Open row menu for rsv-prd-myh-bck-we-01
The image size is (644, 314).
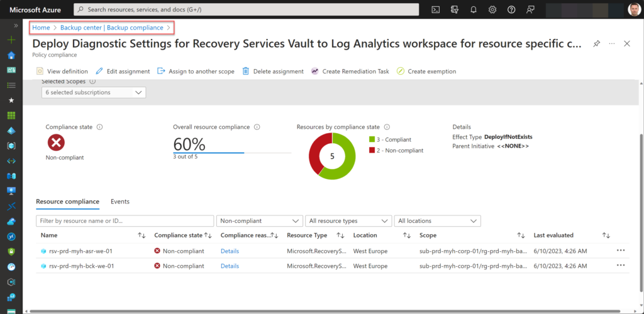[x=621, y=265]
